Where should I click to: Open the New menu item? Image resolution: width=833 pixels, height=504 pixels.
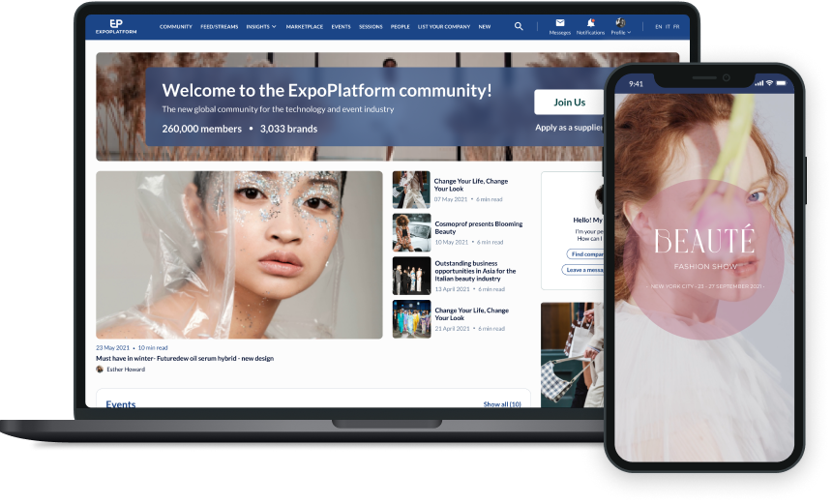point(485,26)
